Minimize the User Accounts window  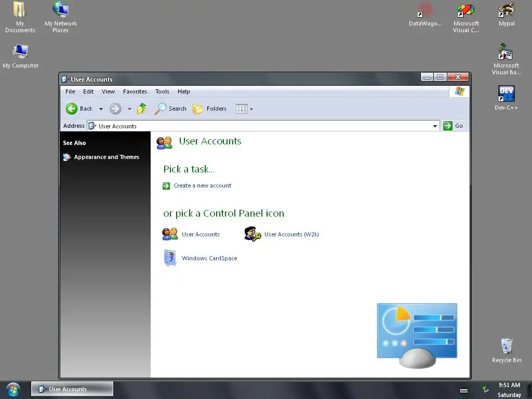427,77
